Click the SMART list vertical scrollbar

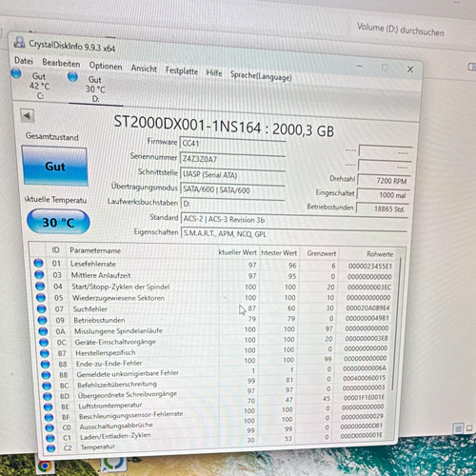[x=397, y=324]
